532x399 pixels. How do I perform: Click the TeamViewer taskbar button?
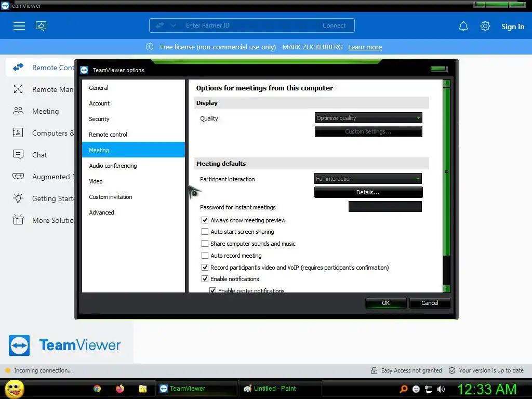pyautogui.click(x=196, y=389)
